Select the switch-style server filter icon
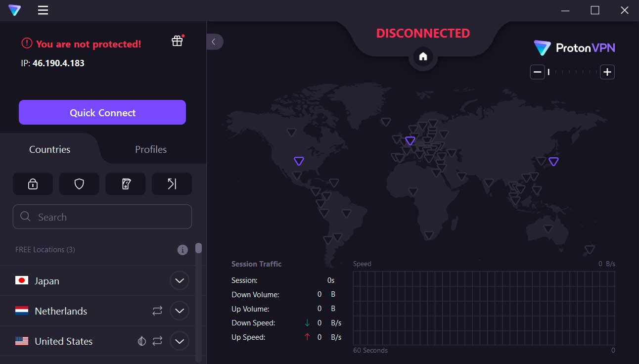Viewport: 639px width, 364px height. 125,183
